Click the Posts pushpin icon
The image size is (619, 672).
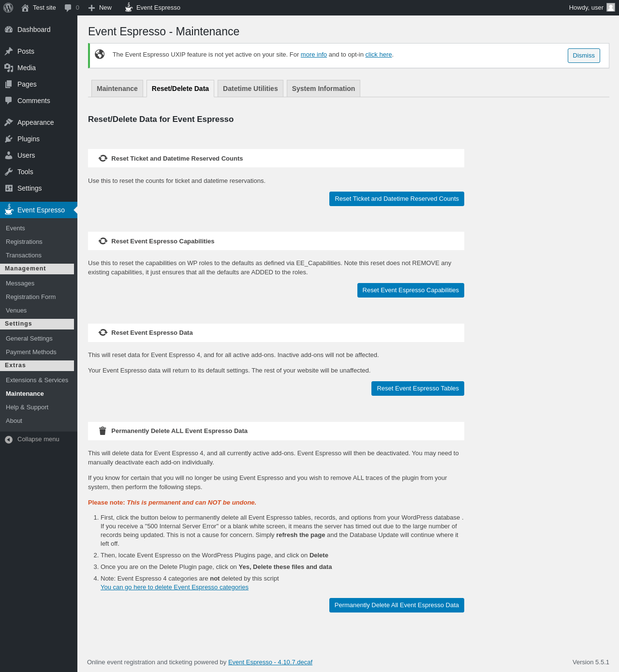pyautogui.click(x=9, y=51)
